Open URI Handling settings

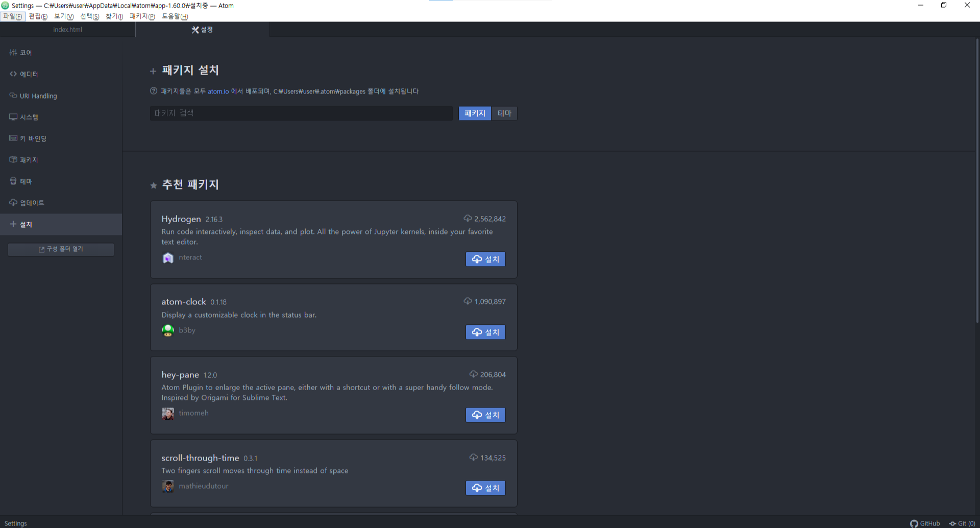pyautogui.click(x=61, y=95)
